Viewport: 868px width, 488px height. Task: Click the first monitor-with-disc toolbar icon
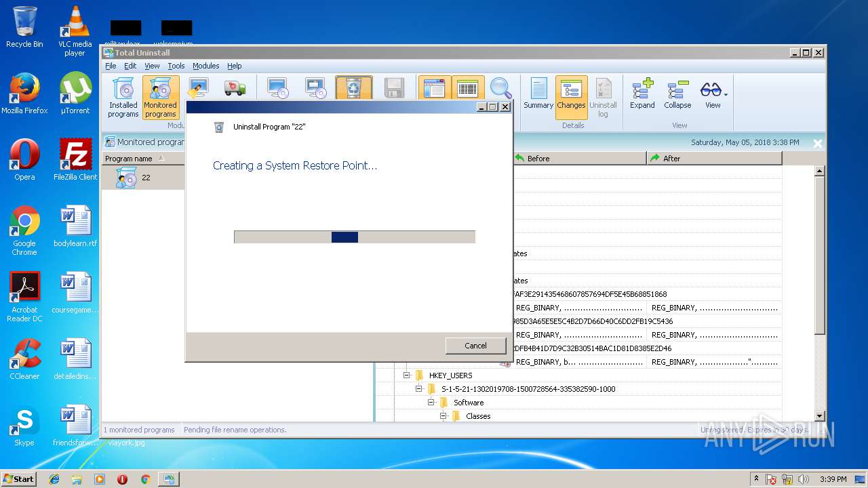[x=278, y=89]
